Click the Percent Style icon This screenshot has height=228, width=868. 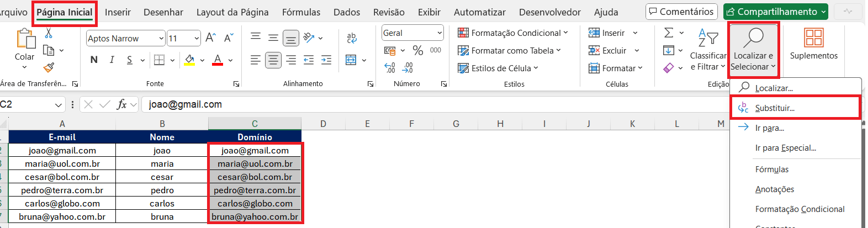pyautogui.click(x=418, y=51)
